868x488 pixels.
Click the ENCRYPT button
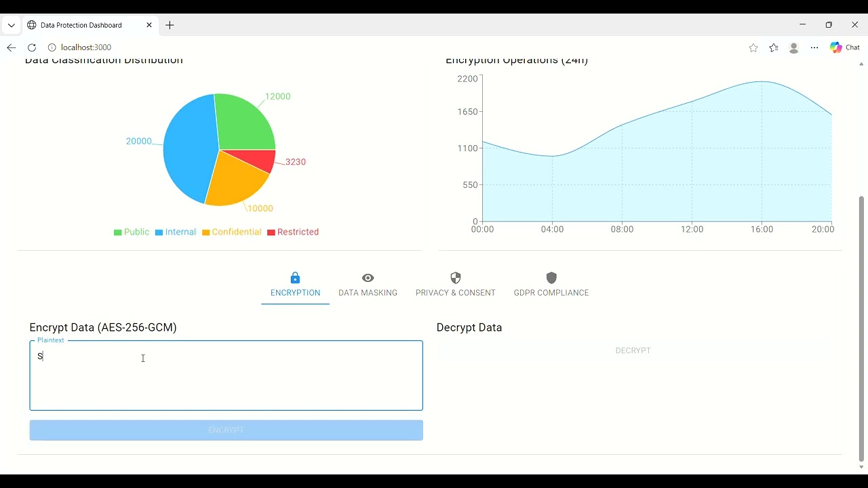(x=226, y=430)
